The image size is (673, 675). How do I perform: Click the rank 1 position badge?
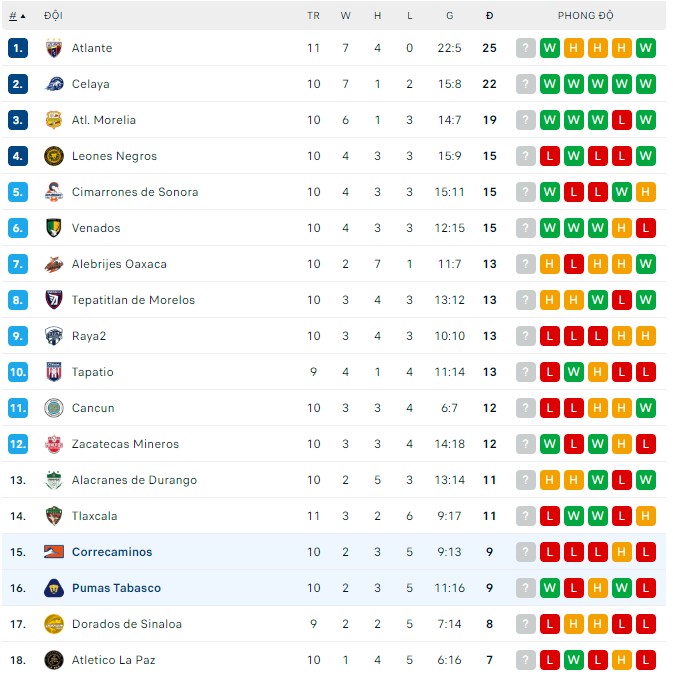pyautogui.click(x=18, y=48)
